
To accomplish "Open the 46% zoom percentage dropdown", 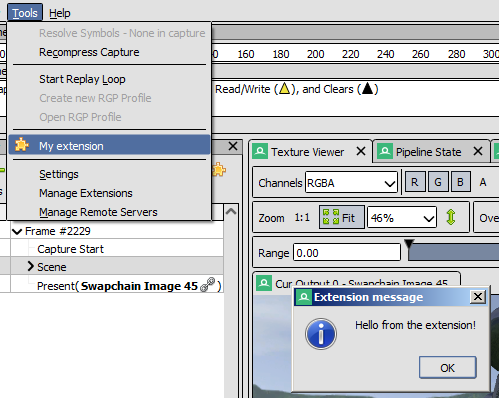I will (402, 218).
